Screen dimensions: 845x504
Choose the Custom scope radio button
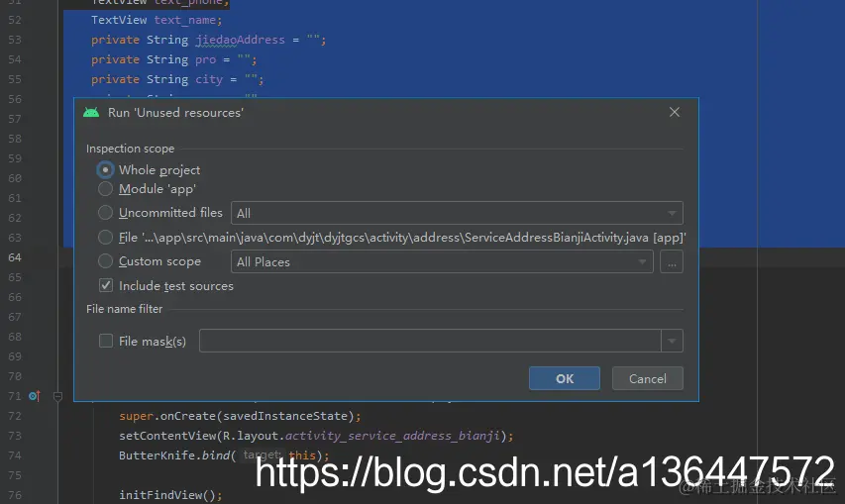106,261
